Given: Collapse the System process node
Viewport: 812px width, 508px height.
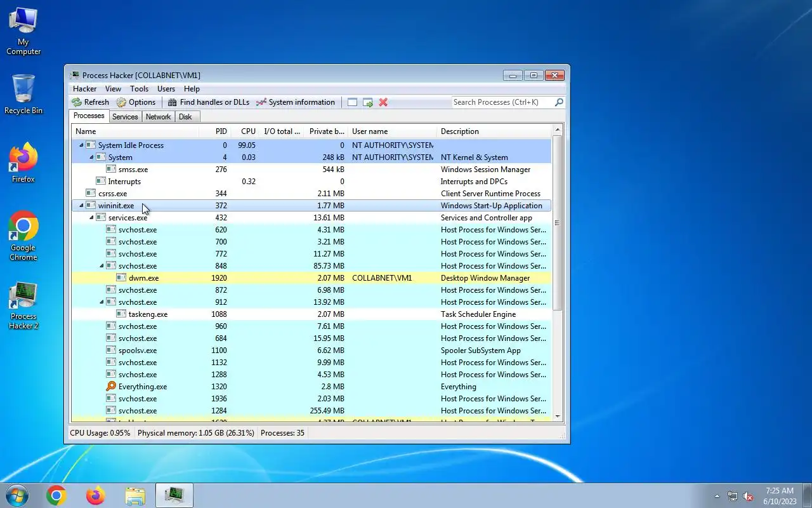Looking at the screenshot, I should click(x=91, y=157).
